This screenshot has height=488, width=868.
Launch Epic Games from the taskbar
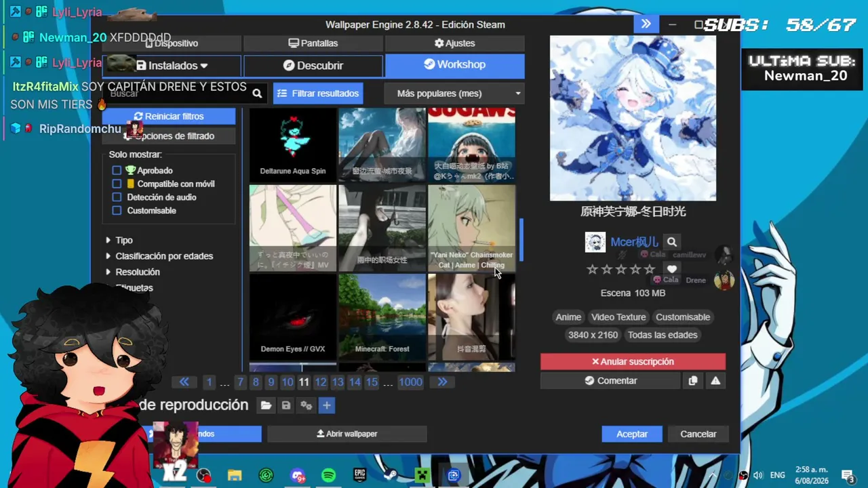pyautogui.click(x=359, y=476)
